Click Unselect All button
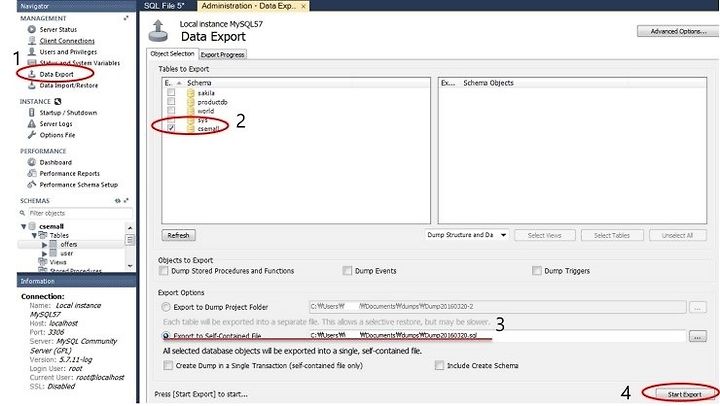 point(677,235)
